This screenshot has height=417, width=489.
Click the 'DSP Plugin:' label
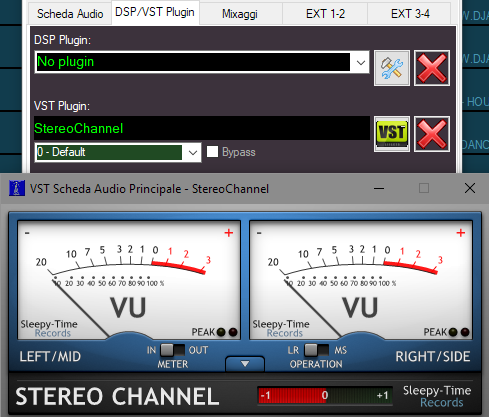62,40
